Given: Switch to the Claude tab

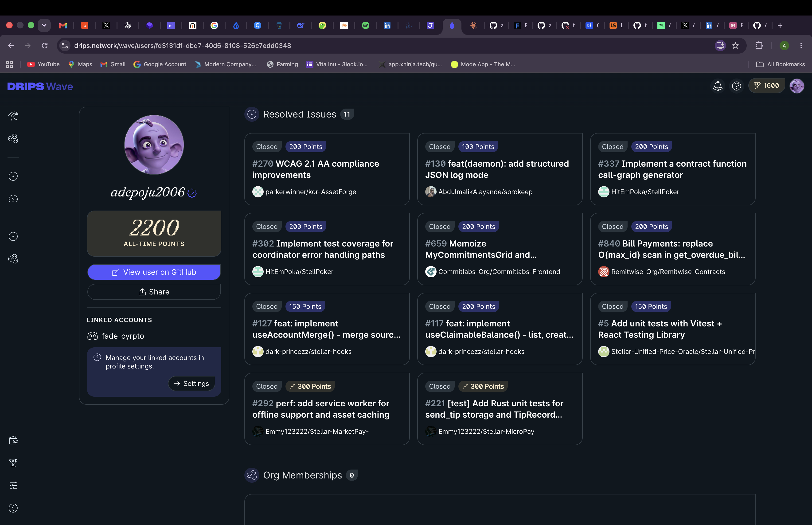Looking at the screenshot, I should (x=474, y=25).
